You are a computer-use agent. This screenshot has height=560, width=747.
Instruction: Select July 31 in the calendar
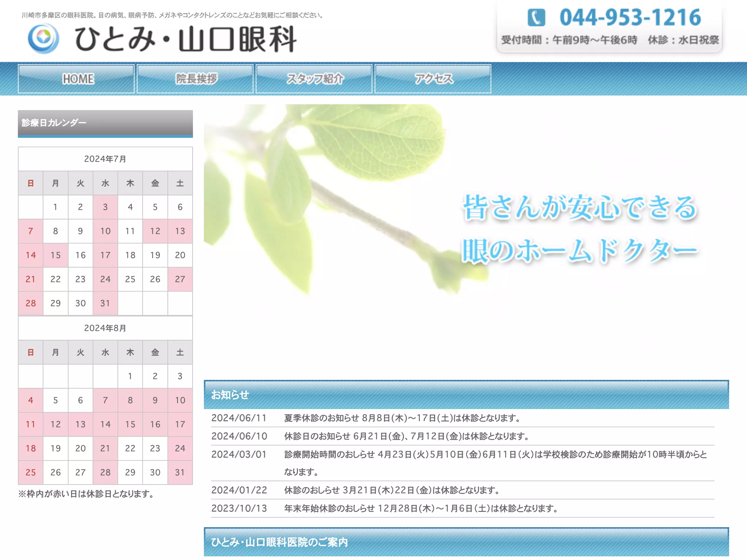105,303
